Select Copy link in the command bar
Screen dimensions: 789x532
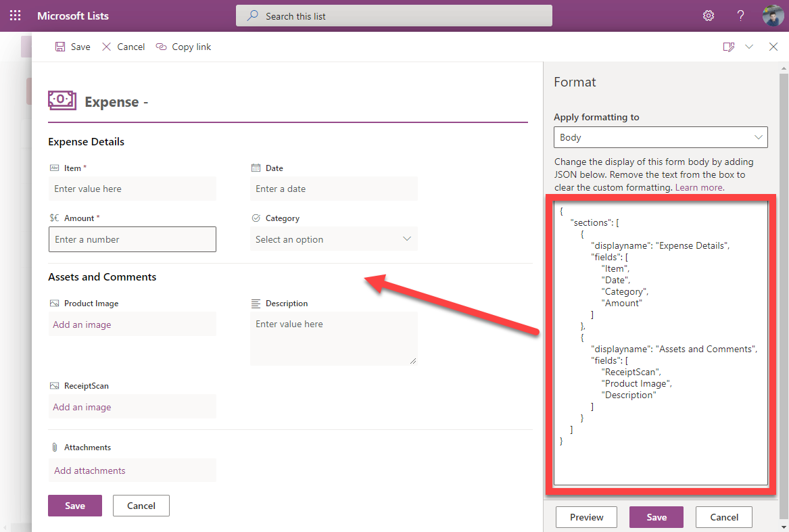coord(184,47)
